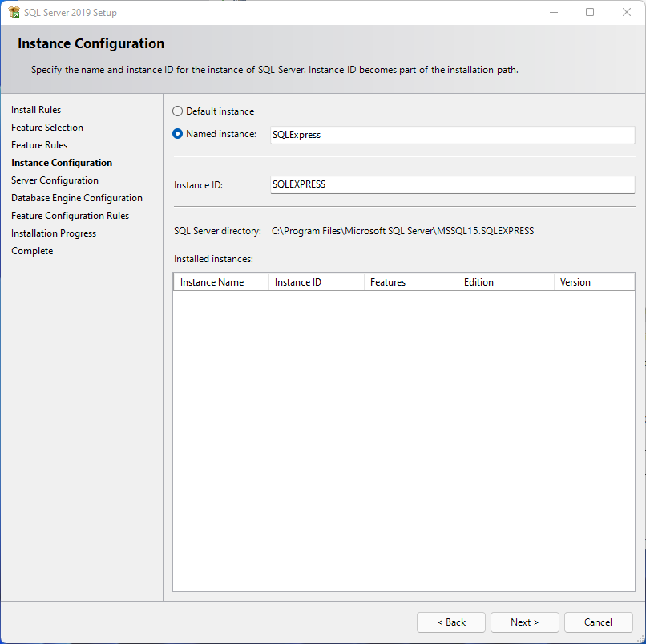Click the Installed instances label
The height and width of the screenshot is (644, 646).
click(x=213, y=259)
